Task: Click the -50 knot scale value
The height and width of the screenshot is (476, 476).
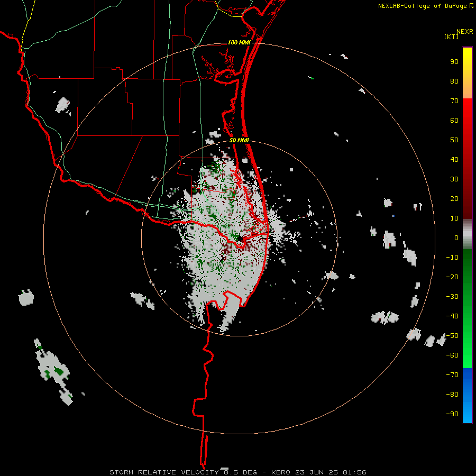Action: click(x=452, y=336)
